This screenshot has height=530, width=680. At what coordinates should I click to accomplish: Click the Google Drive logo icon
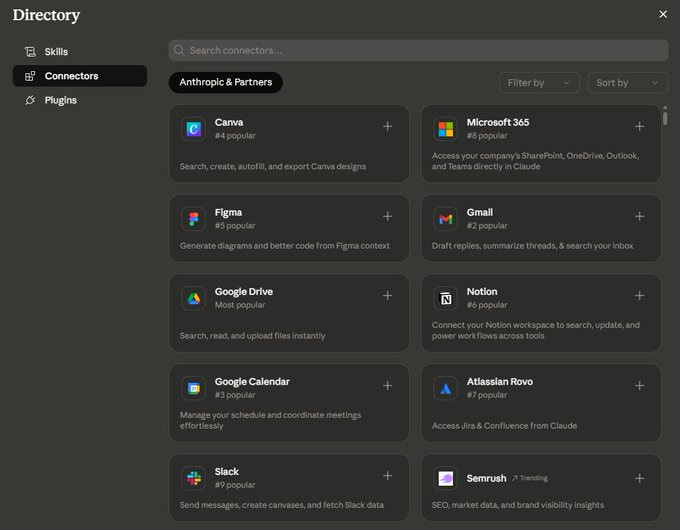pyautogui.click(x=193, y=298)
